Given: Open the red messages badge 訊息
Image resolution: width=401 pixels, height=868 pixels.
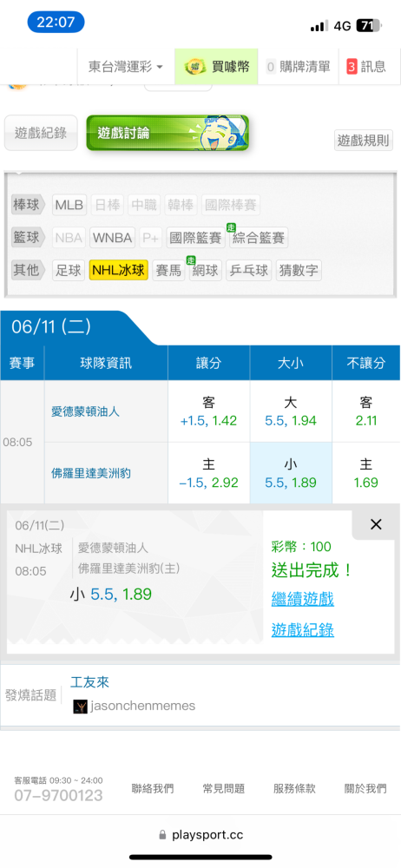Looking at the screenshot, I should [366, 67].
